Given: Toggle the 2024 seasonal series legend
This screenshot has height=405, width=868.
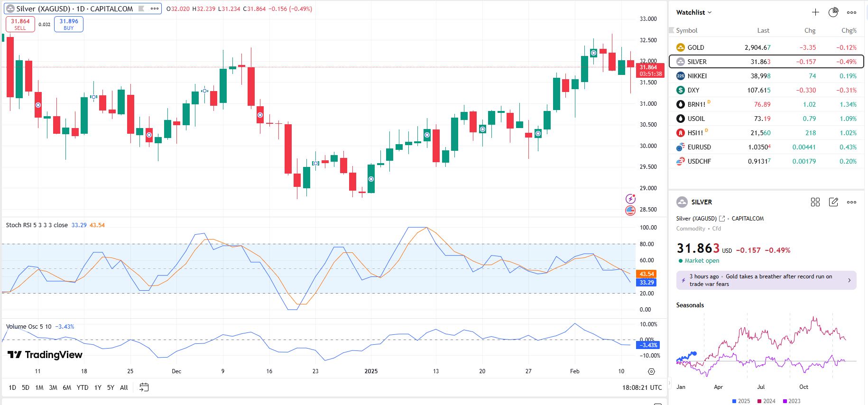Looking at the screenshot, I should [x=766, y=401].
